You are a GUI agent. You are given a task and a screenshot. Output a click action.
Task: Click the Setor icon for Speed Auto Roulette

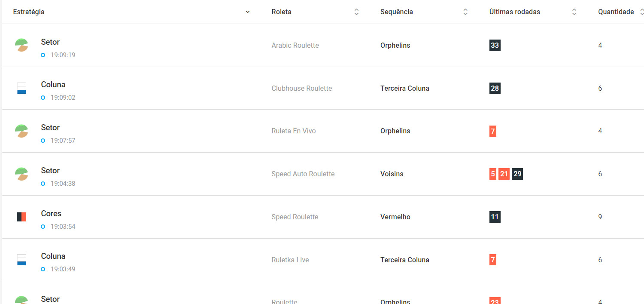pyautogui.click(x=21, y=174)
